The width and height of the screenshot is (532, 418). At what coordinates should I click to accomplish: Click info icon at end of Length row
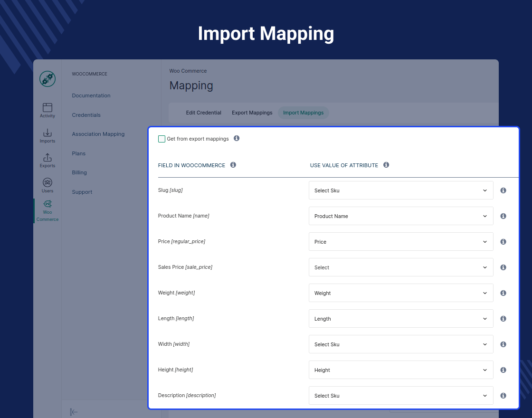point(503,319)
